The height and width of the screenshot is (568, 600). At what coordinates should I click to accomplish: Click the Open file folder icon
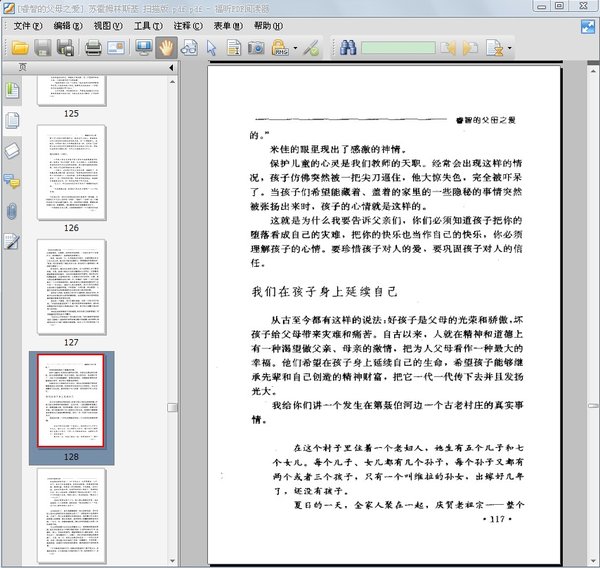pos(16,48)
